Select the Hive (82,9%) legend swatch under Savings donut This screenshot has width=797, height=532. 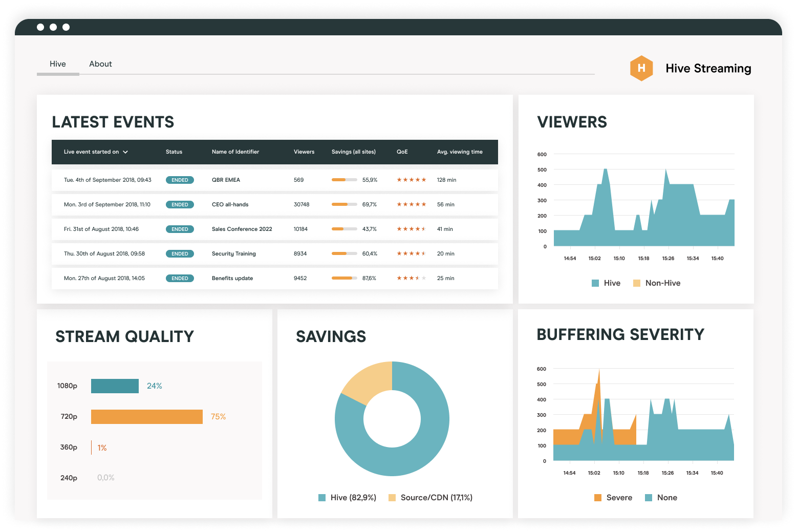322,497
